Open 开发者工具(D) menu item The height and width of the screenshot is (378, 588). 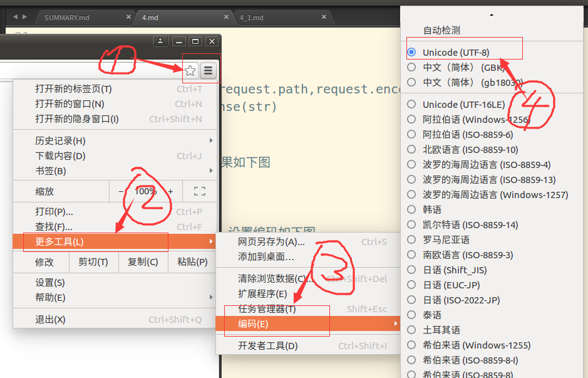pos(268,346)
